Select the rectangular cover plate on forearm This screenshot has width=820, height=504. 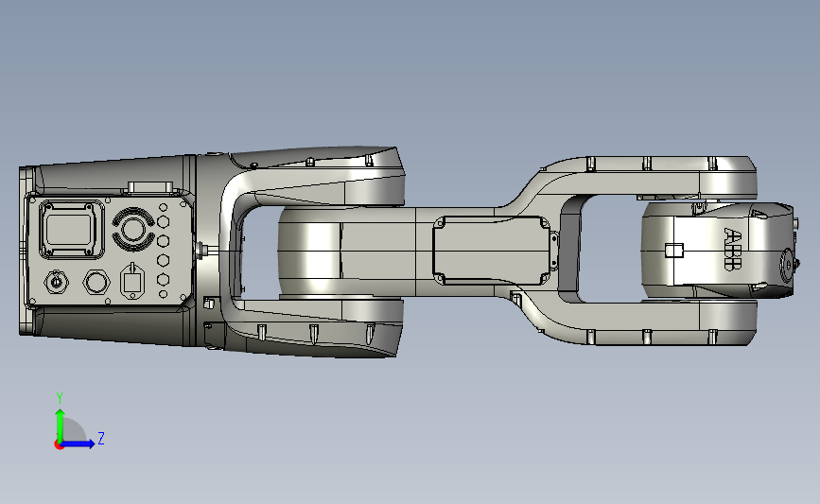492,250
